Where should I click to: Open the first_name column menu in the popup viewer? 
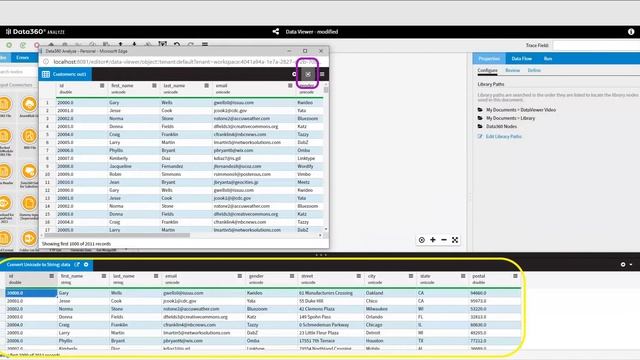pos(154,85)
